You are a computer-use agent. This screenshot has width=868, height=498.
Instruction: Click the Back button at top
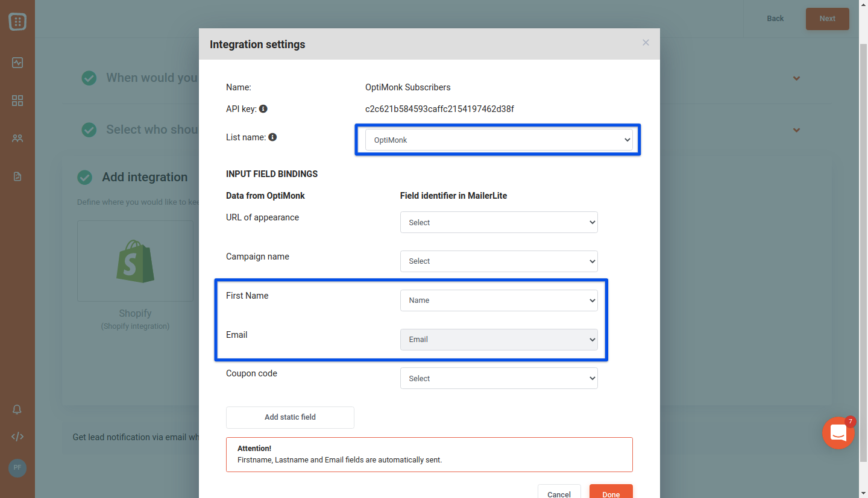point(775,19)
